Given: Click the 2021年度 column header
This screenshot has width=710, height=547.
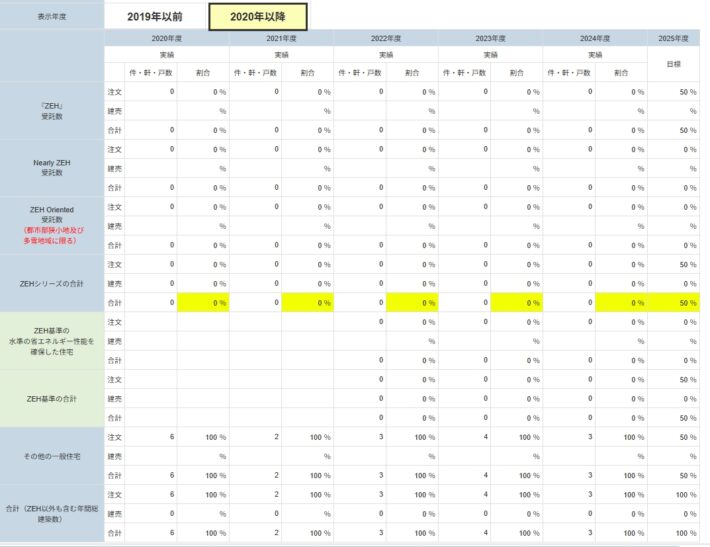Looking at the screenshot, I should click(281, 38).
